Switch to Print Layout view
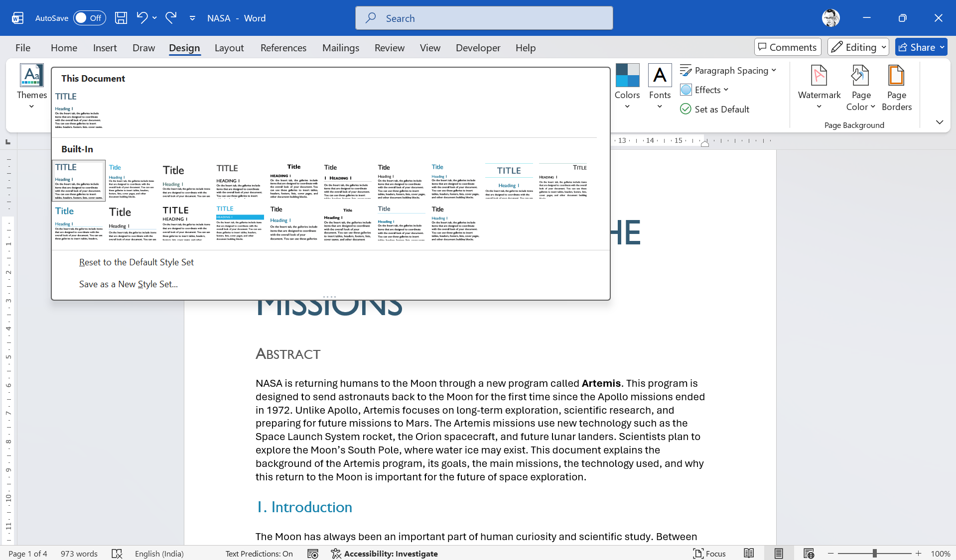 click(x=779, y=554)
